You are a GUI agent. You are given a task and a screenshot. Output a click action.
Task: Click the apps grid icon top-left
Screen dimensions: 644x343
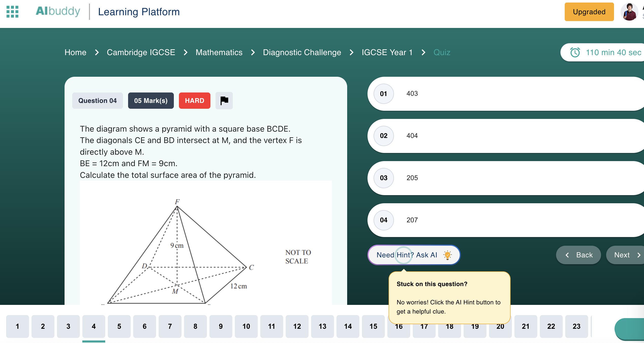click(x=12, y=12)
